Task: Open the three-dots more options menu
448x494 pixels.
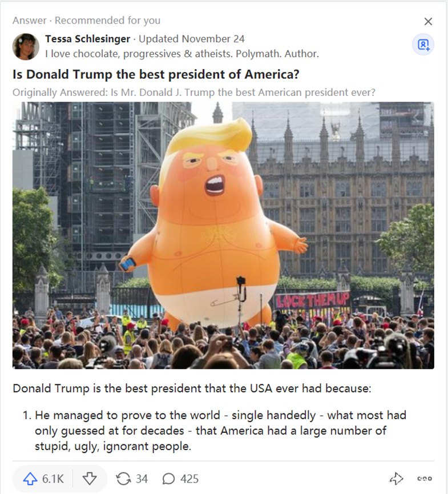Action: 425,479
